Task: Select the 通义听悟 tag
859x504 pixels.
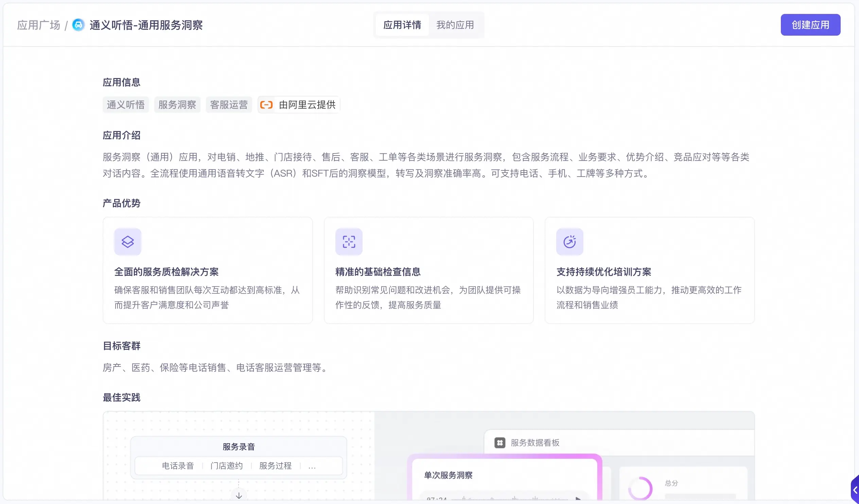Action: click(x=125, y=105)
